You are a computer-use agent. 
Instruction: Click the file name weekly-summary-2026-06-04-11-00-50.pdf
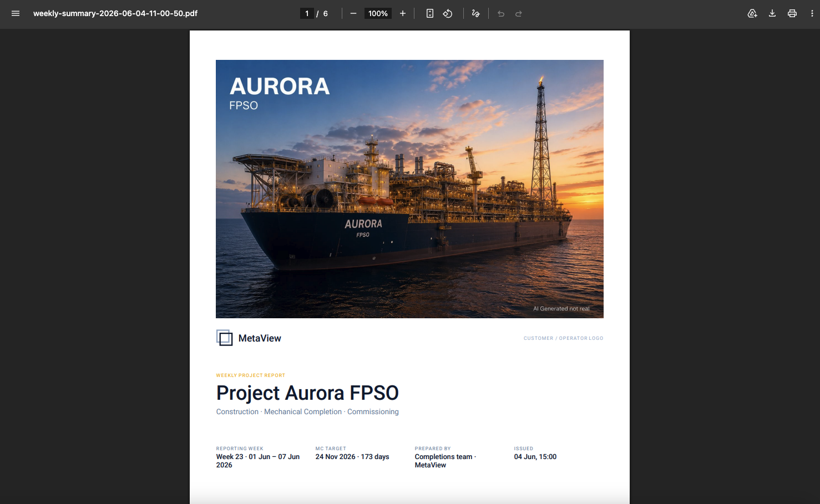click(115, 13)
